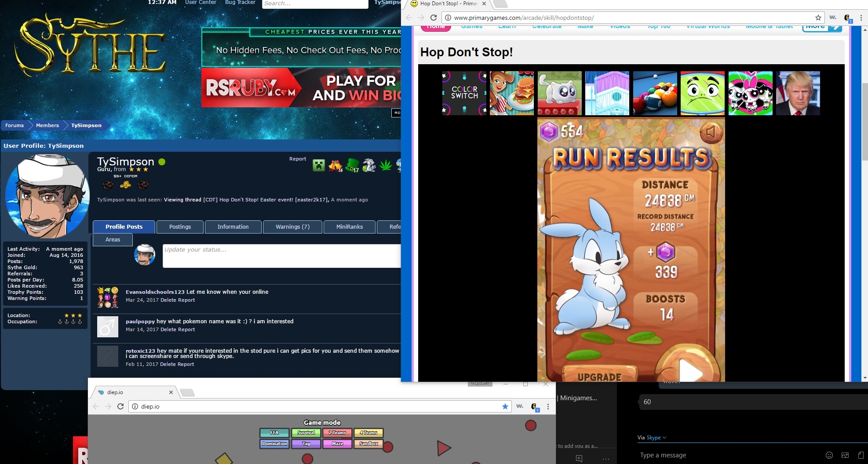Image resolution: width=868 pixels, height=464 pixels.
Task: Mute game sound with the speaker icon
Action: (711, 132)
